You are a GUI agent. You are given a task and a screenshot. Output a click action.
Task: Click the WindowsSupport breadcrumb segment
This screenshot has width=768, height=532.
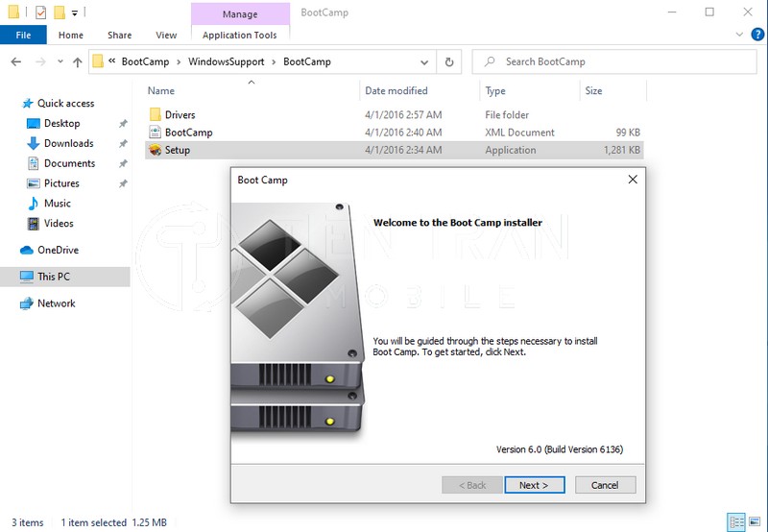[227, 61]
